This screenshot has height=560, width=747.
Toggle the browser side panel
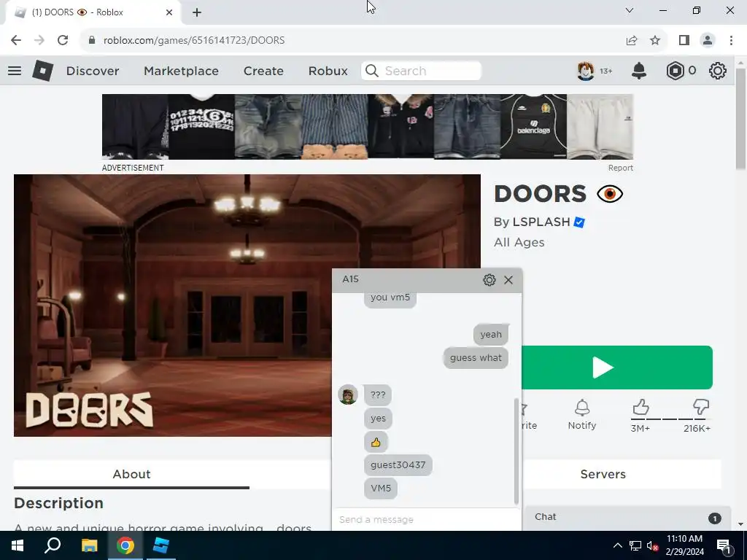pyautogui.click(x=684, y=41)
